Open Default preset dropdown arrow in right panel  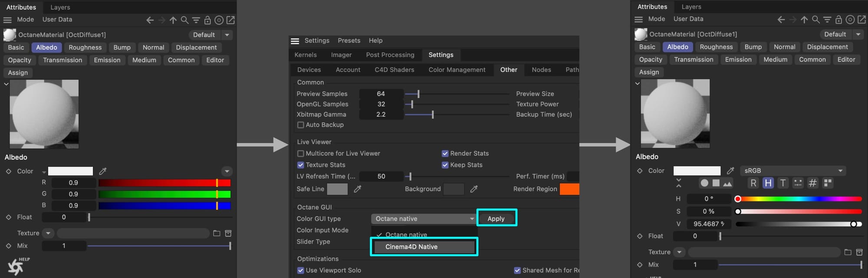click(858, 34)
